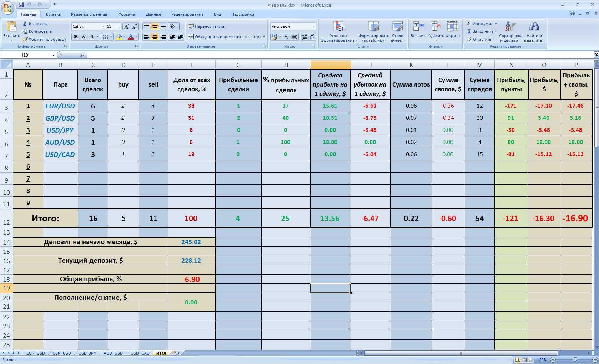Open the Calibri font name dropdown
The image size is (599, 364).
pos(103,26)
